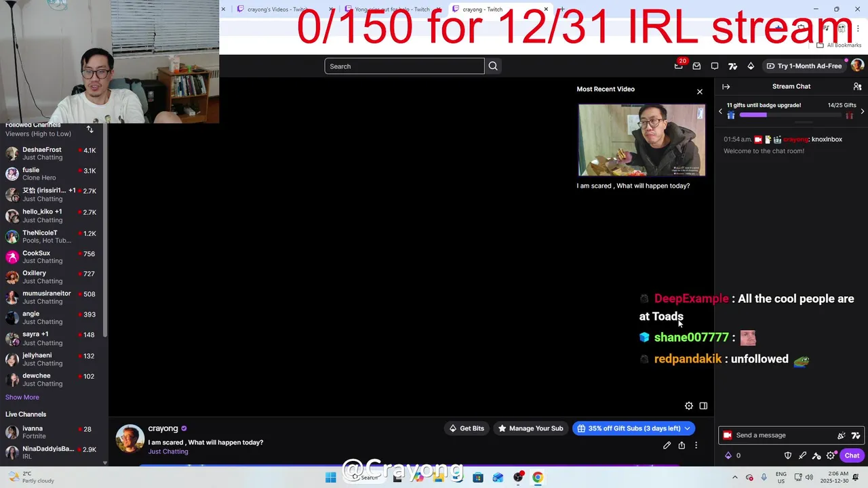Screen dimensions: 868x488
Task: Open CookSux channel in sidebar
Action: tap(53, 257)
